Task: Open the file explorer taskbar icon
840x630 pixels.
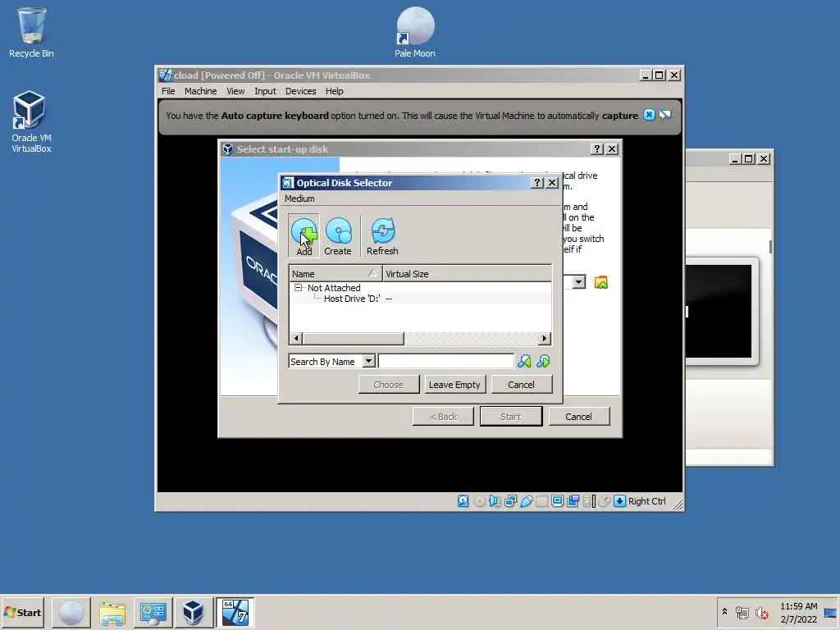Action: click(112, 612)
